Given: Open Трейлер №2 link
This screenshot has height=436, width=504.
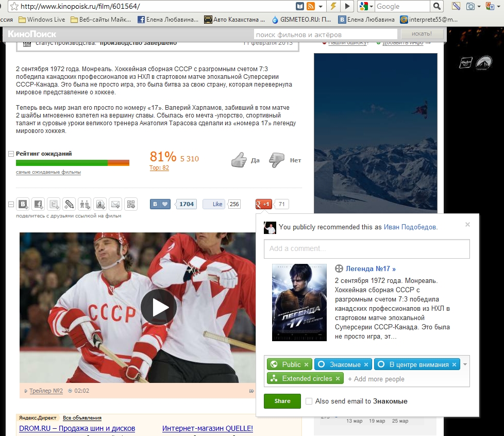Looking at the screenshot, I should (x=46, y=391).
